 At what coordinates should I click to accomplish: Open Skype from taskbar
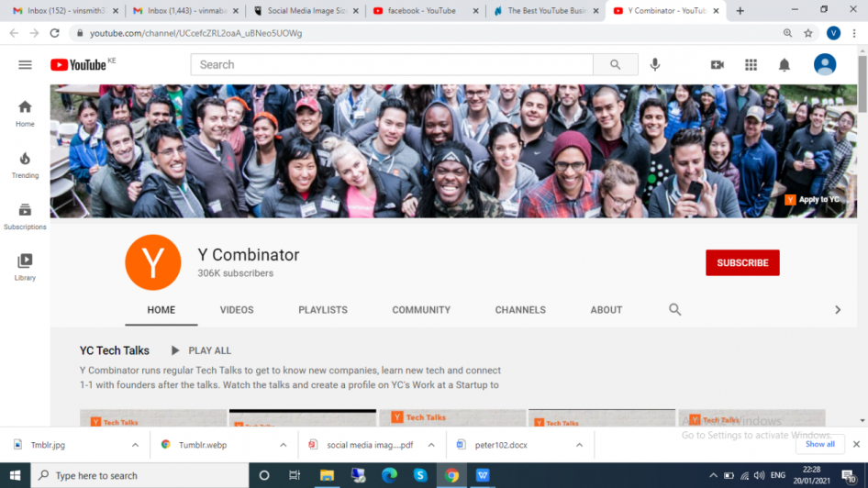[x=420, y=475]
